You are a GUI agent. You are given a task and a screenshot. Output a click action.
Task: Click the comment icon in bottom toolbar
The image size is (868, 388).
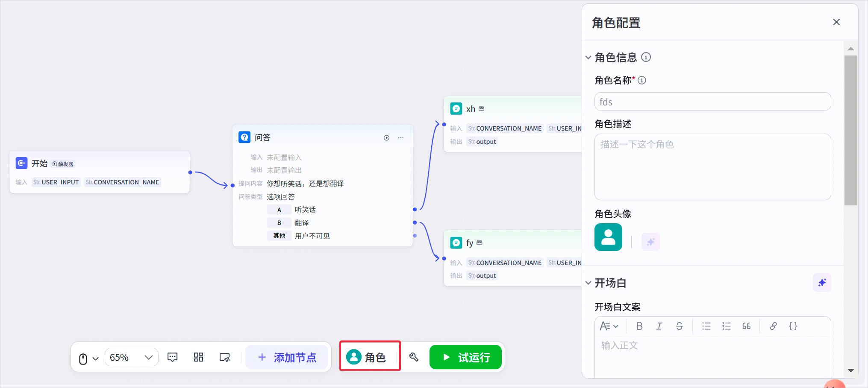[x=173, y=357]
